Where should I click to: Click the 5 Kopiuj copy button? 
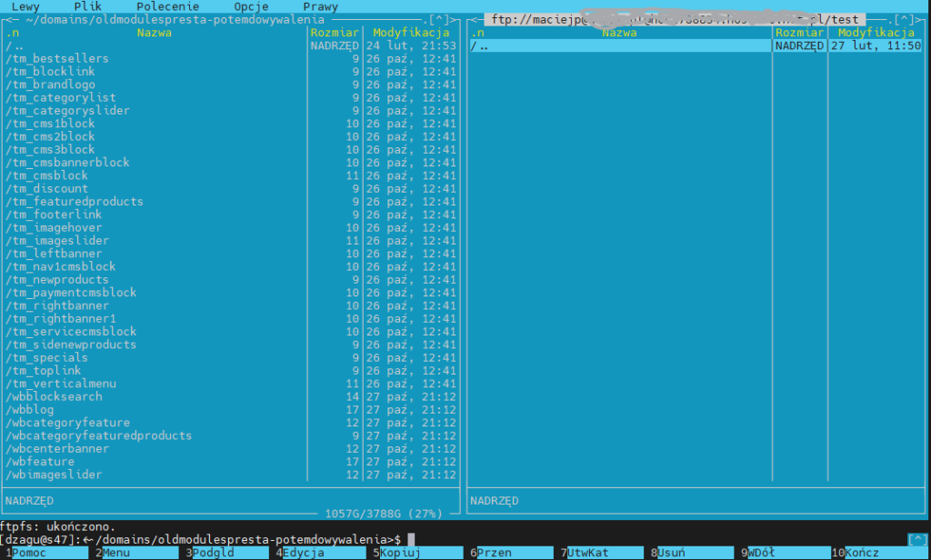click(x=418, y=553)
